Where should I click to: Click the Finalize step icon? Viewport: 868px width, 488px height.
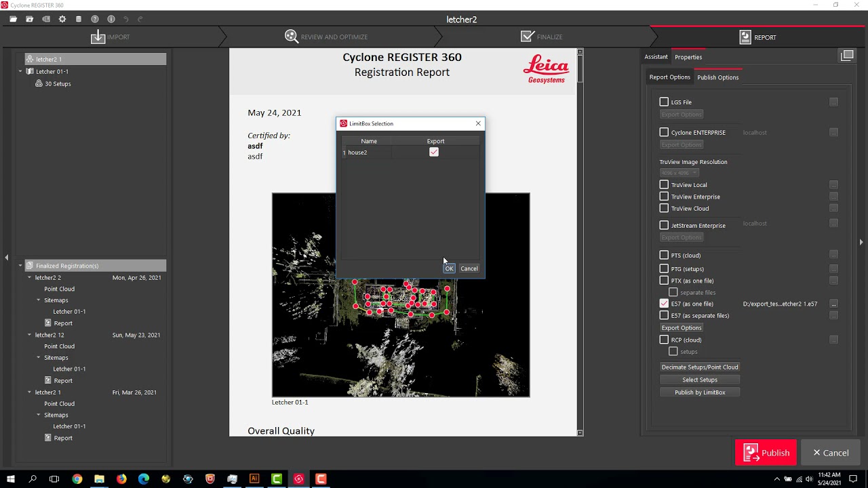tap(528, 37)
